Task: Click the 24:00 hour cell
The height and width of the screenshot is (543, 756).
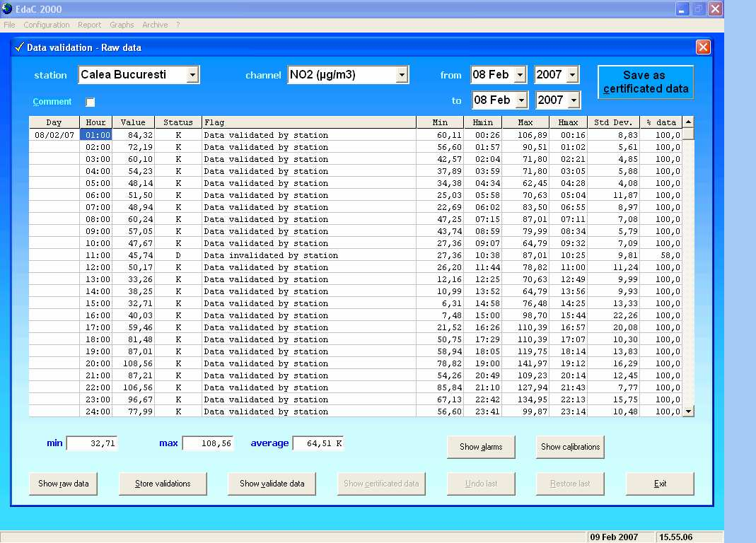Action: [96, 411]
